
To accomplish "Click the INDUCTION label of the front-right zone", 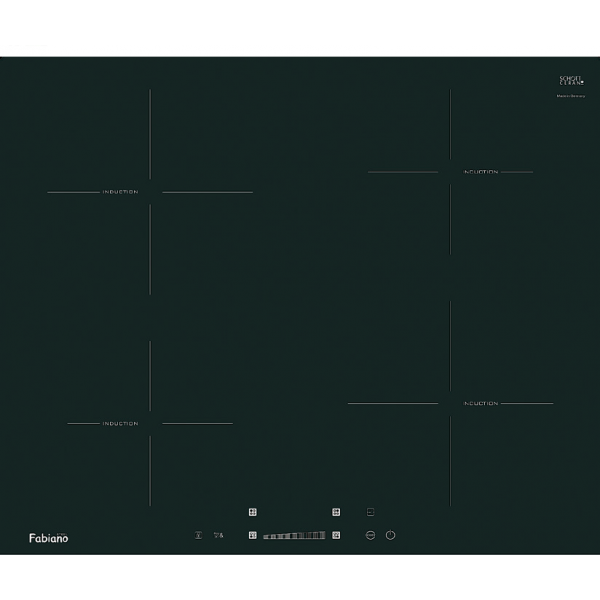I will point(481,403).
